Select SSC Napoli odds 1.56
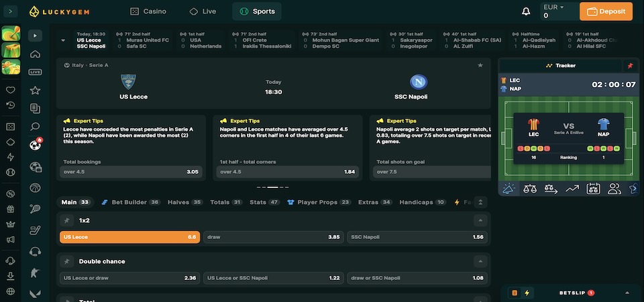The height and width of the screenshot is (302, 644). click(x=417, y=237)
